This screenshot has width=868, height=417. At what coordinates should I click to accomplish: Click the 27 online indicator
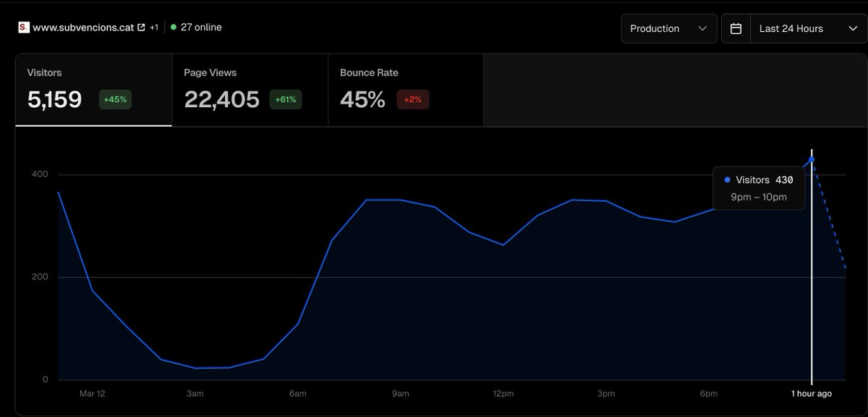196,28
